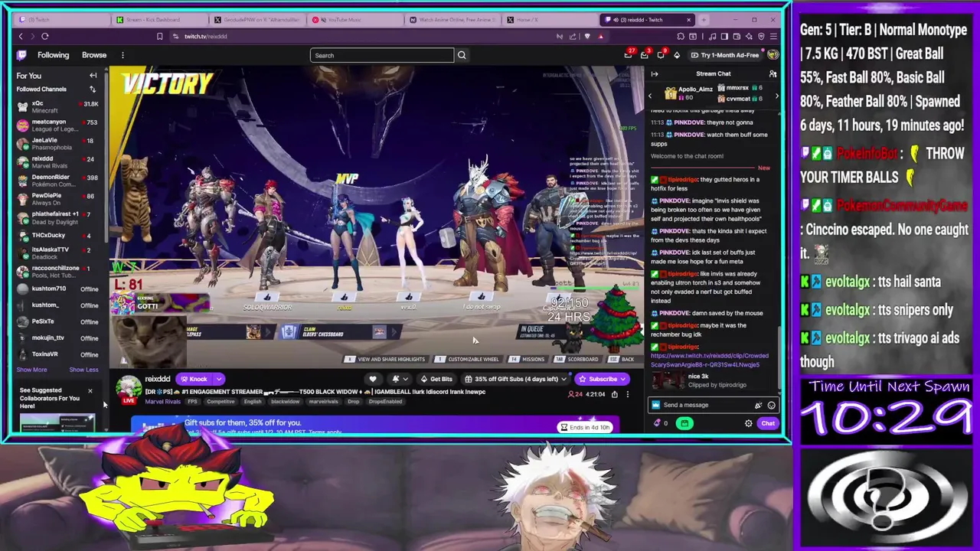Bookmark the page via address bar icon
The image size is (980, 551).
point(159,36)
